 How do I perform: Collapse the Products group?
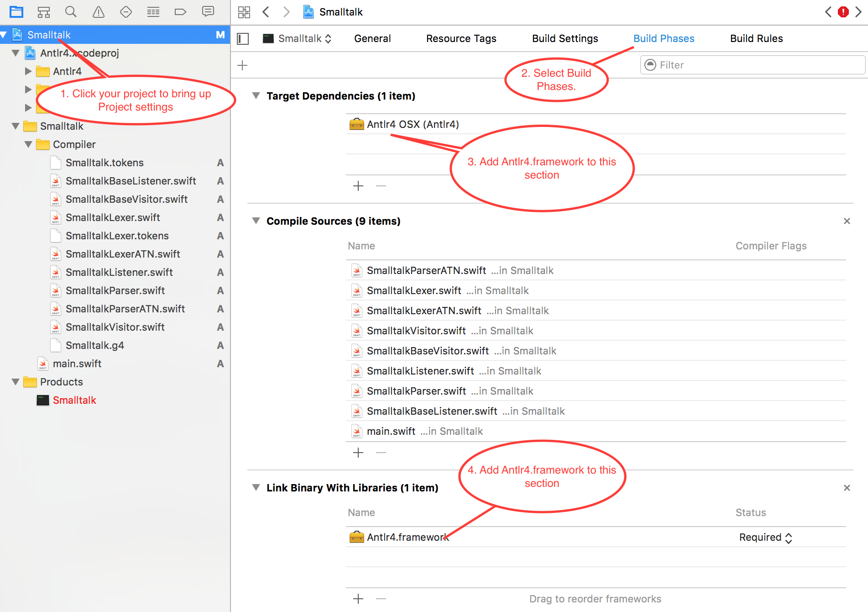point(16,382)
